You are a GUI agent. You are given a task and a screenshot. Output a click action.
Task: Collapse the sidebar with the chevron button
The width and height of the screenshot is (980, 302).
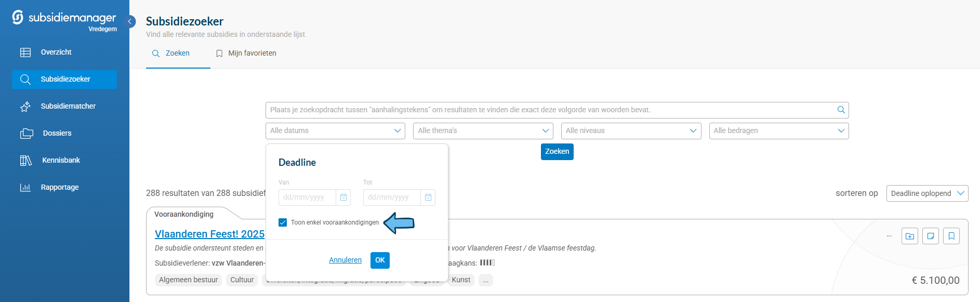(x=130, y=21)
